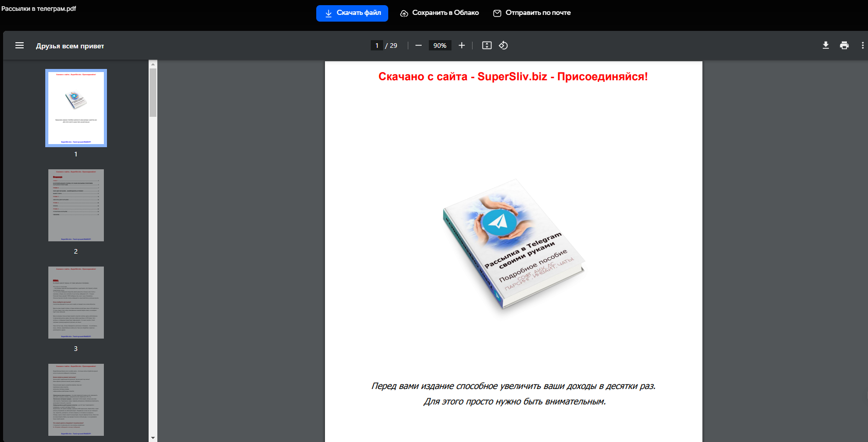
Task: Print the document with the printer icon
Action: pyautogui.click(x=844, y=45)
